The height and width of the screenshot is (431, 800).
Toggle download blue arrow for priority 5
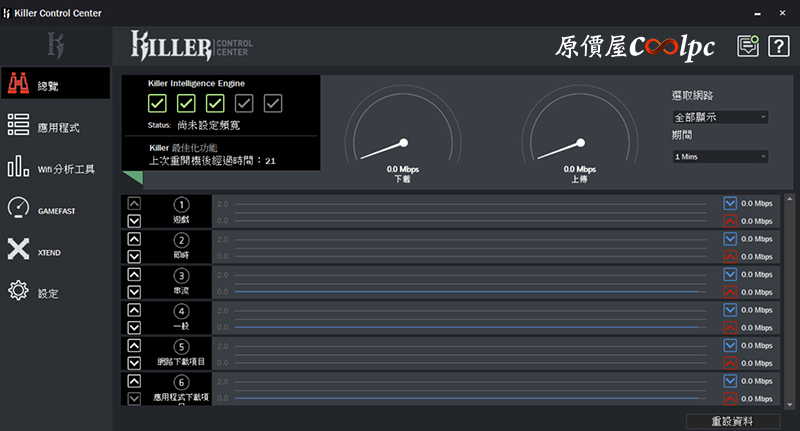pos(730,345)
